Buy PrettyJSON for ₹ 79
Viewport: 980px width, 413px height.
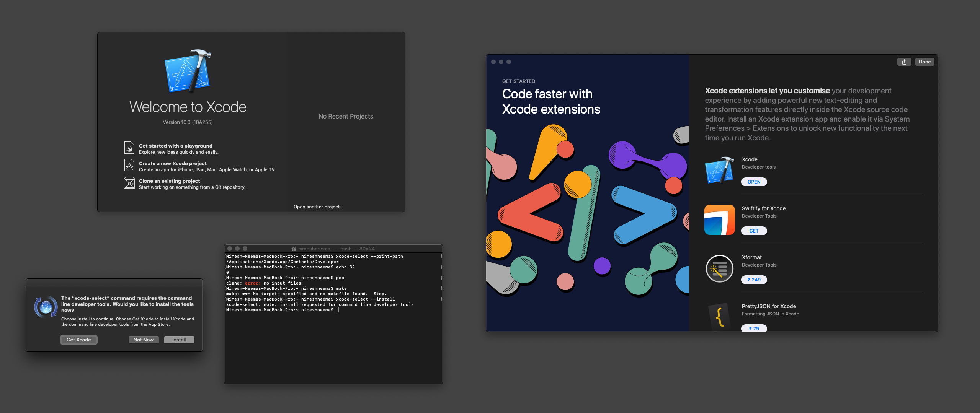pyautogui.click(x=754, y=328)
